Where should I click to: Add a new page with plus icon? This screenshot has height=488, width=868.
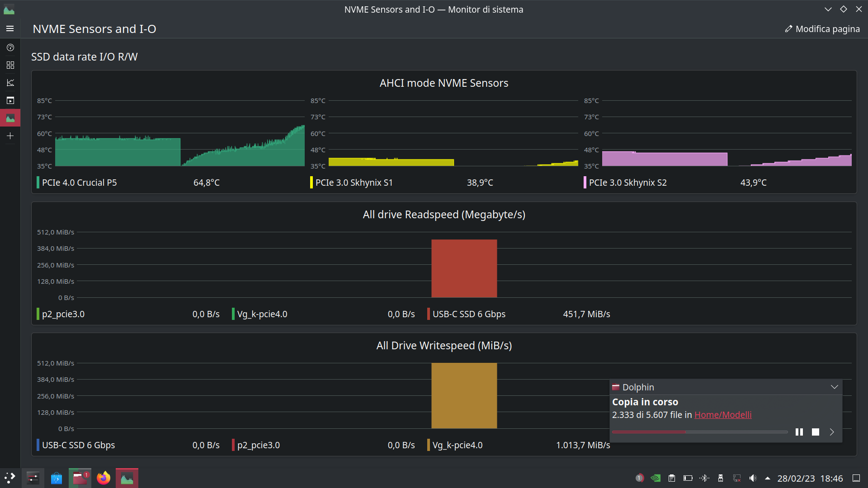[10, 136]
